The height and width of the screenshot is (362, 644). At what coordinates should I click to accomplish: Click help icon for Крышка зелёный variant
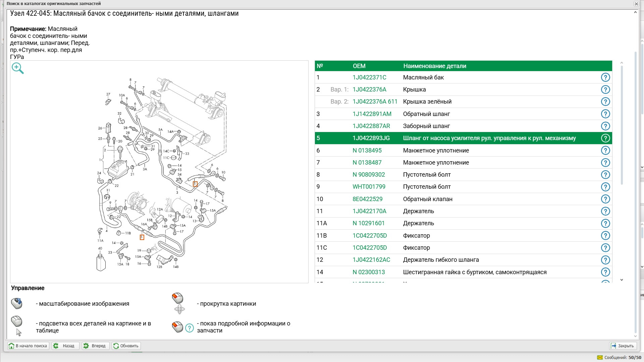[x=605, y=102]
